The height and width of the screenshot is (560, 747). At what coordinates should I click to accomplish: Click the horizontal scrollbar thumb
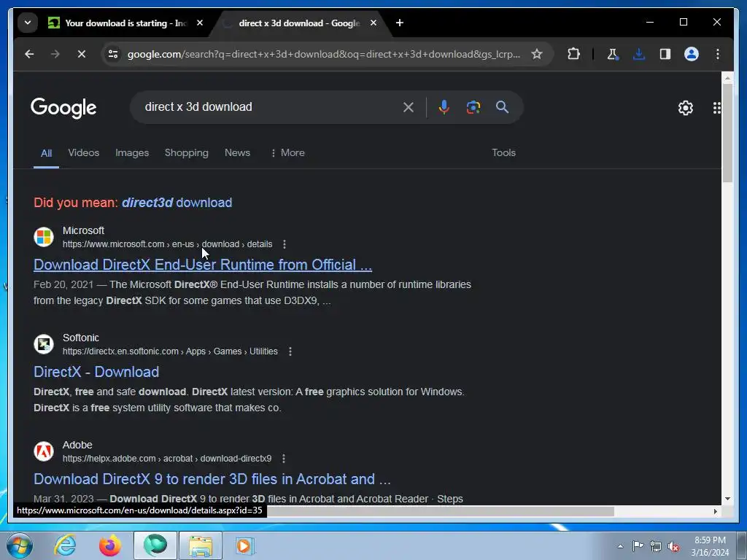pyautogui.click(x=440, y=511)
